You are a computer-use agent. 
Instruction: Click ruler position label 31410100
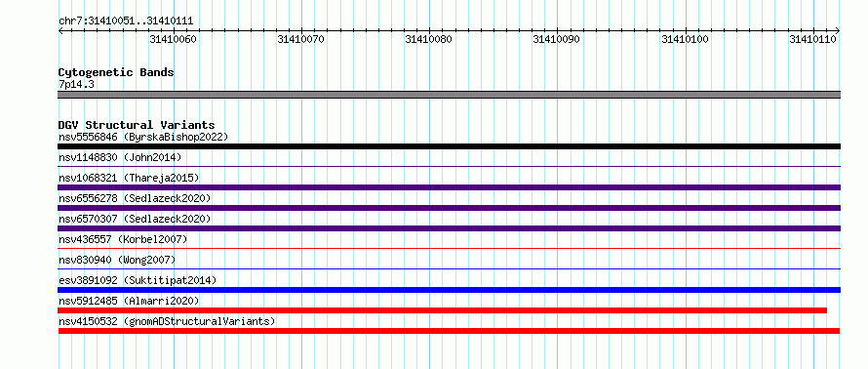click(685, 39)
